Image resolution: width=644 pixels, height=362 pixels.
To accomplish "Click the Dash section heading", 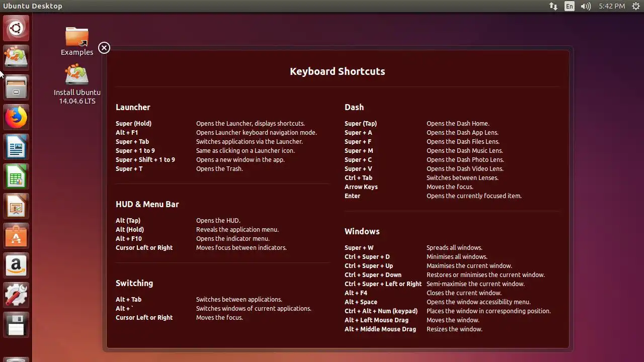I will coord(354,107).
